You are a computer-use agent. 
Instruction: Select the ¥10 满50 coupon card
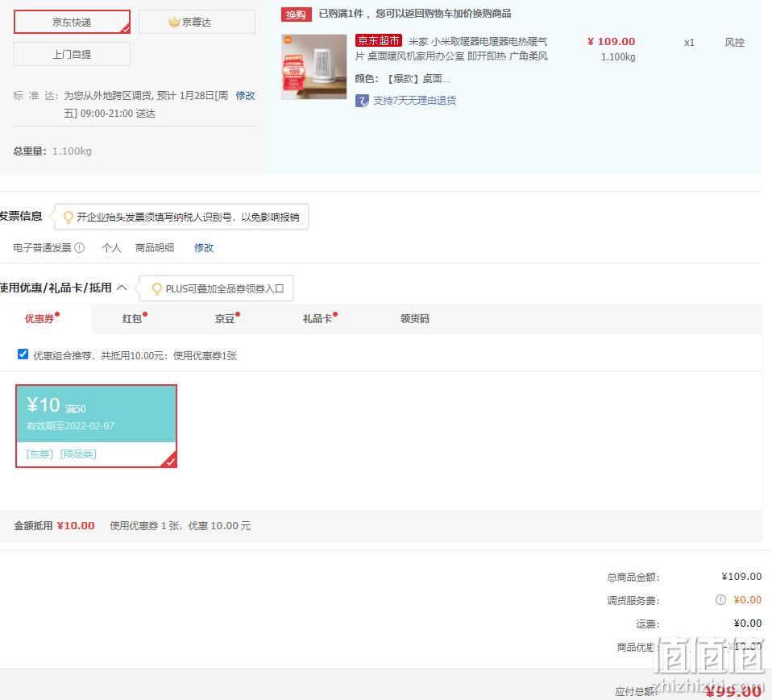pos(96,426)
